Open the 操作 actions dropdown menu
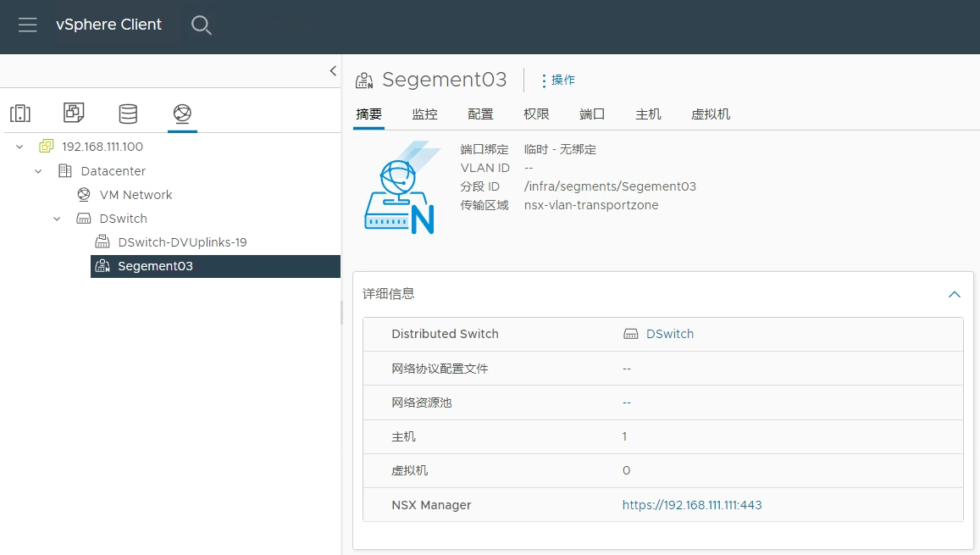 pos(557,80)
